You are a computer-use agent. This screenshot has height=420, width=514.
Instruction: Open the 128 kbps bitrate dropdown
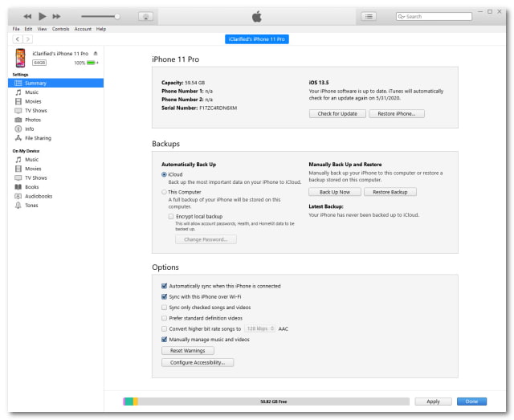click(x=259, y=328)
